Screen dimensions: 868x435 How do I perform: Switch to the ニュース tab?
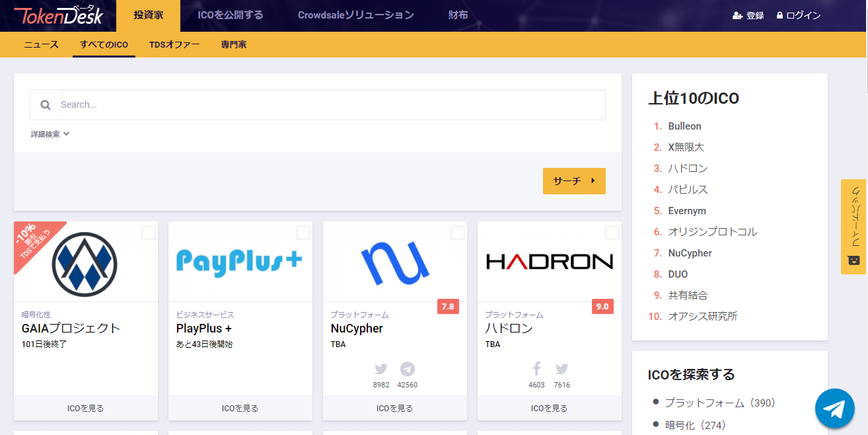pos(42,45)
